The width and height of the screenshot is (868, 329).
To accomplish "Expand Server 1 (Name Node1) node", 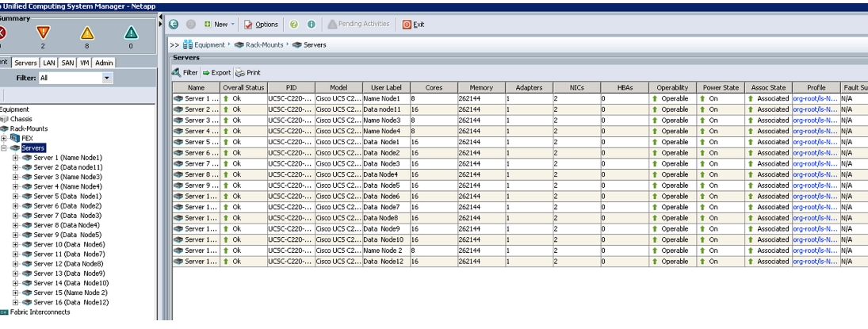I will [x=16, y=158].
